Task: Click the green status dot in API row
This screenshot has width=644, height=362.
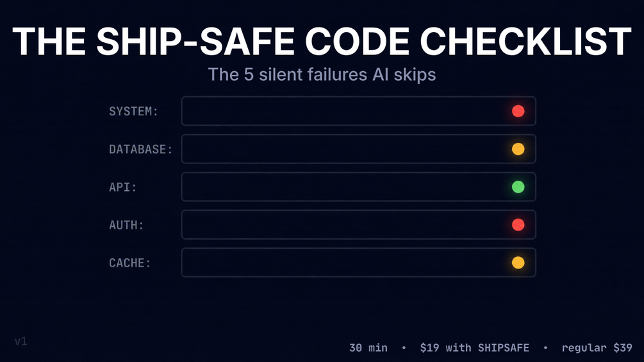Action: (518, 186)
